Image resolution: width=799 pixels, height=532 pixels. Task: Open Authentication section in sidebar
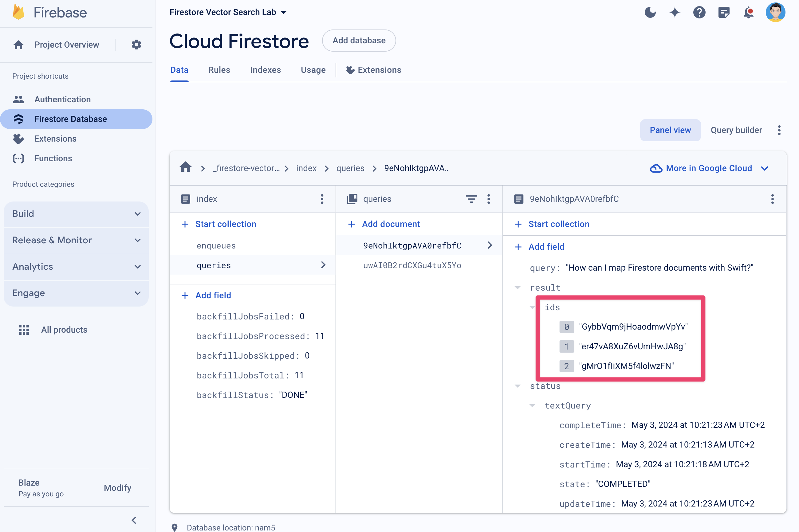[x=62, y=99]
